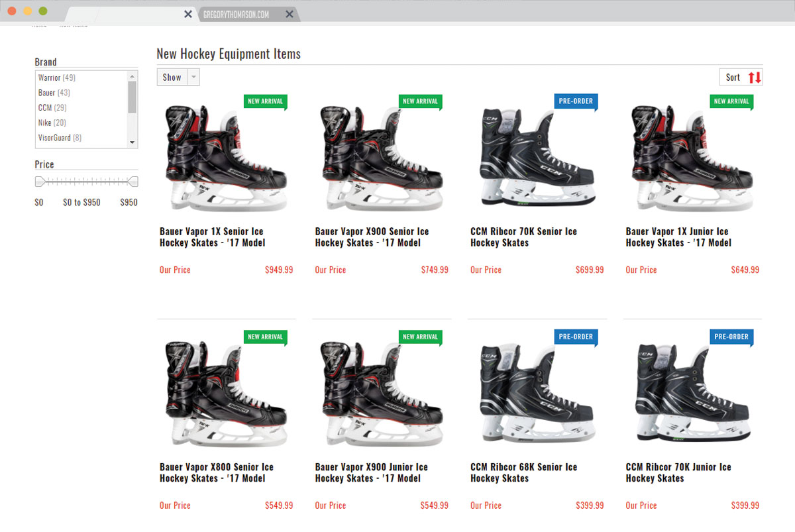This screenshot has width=795, height=532.
Task: Click brand list scroll down arrow
Action: [x=132, y=142]
